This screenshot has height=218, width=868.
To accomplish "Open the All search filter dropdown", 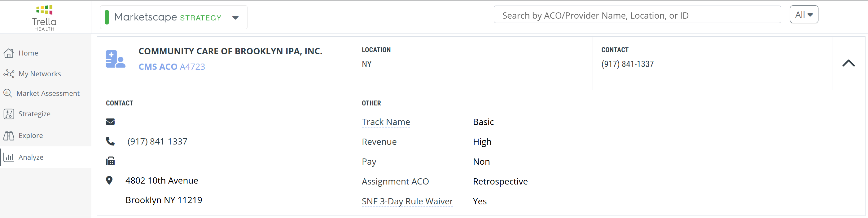I will (x=804, y=15).
